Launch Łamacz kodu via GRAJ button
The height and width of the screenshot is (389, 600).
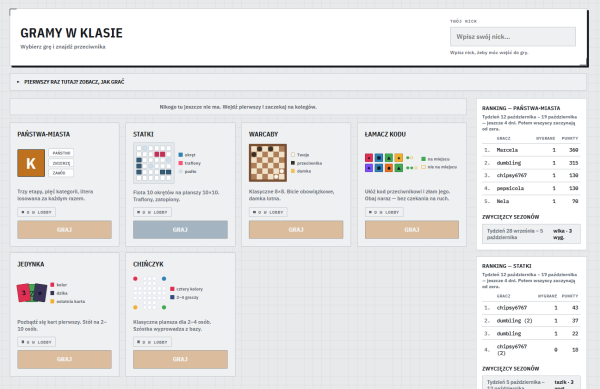412,229
